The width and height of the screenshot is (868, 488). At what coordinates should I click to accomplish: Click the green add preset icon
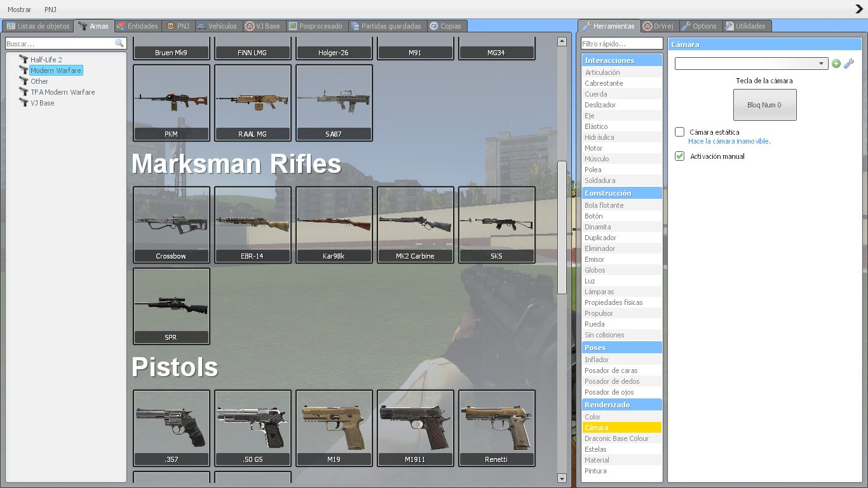tap(836, 64)
